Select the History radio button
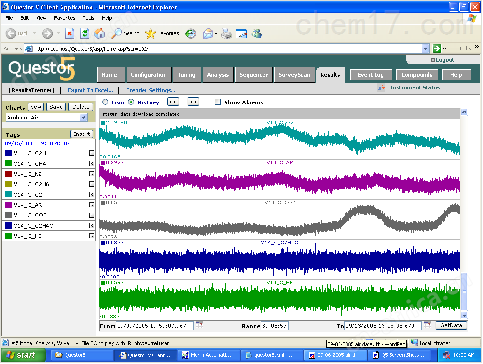 pyautogui.click(x=131, y=102)
